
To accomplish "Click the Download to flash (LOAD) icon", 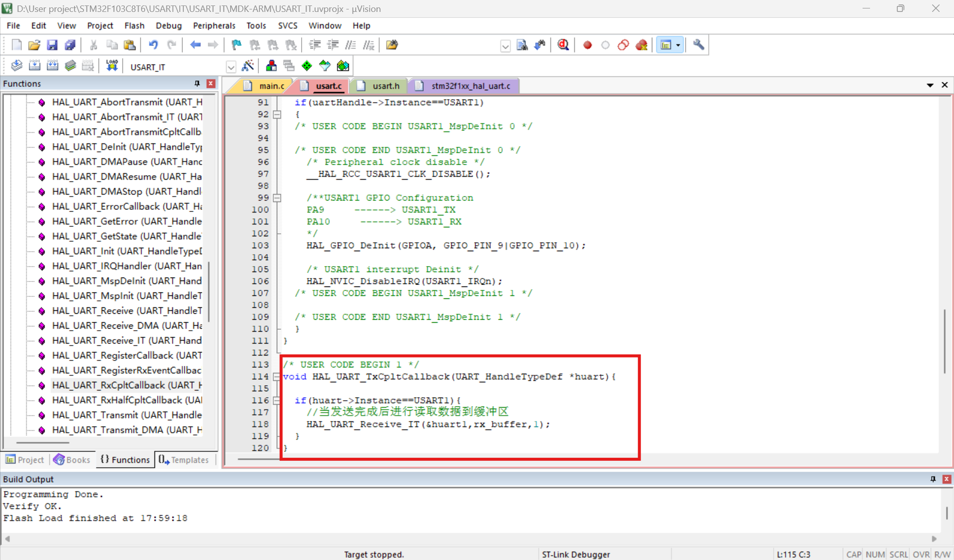I will 112,66.
